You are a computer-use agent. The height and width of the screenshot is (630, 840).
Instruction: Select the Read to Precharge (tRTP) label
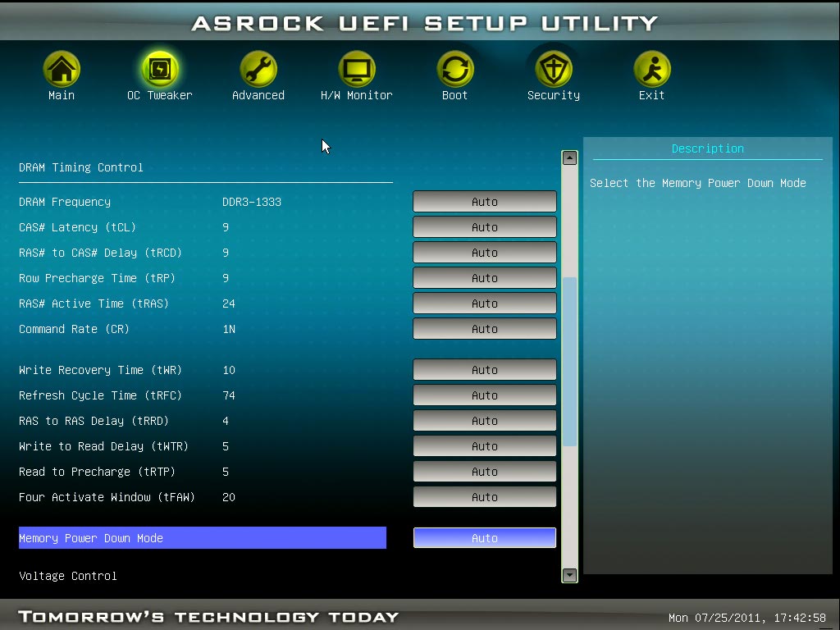coord(97,472)
